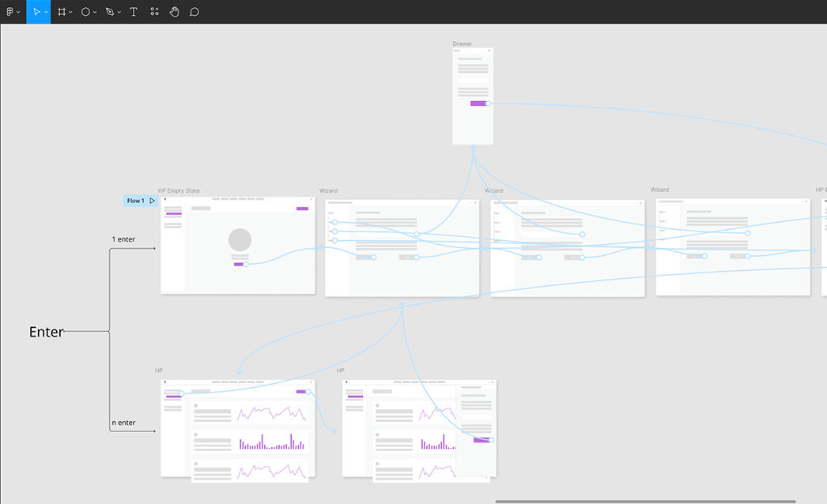Select the Text tool
Screen dimensions: 827x504
[x=134, y=12]
